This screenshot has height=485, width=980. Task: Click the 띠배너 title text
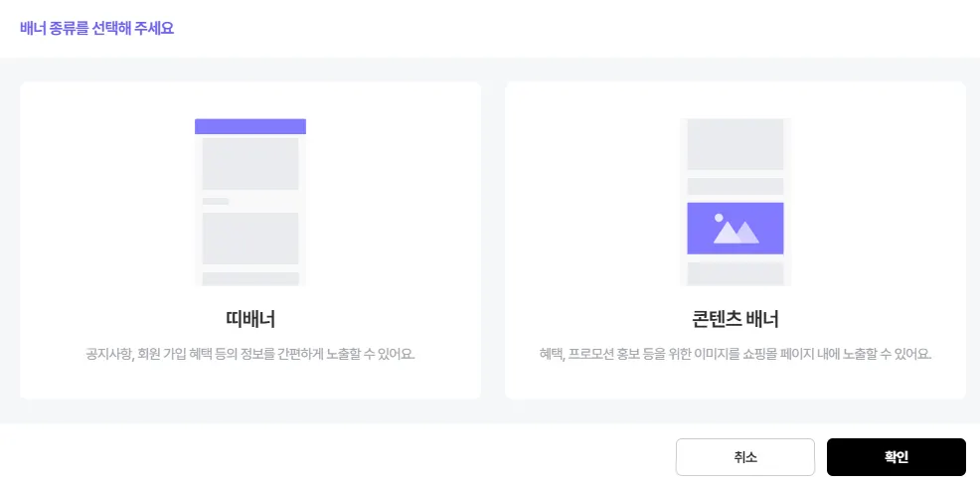click(x=250, y=320)
